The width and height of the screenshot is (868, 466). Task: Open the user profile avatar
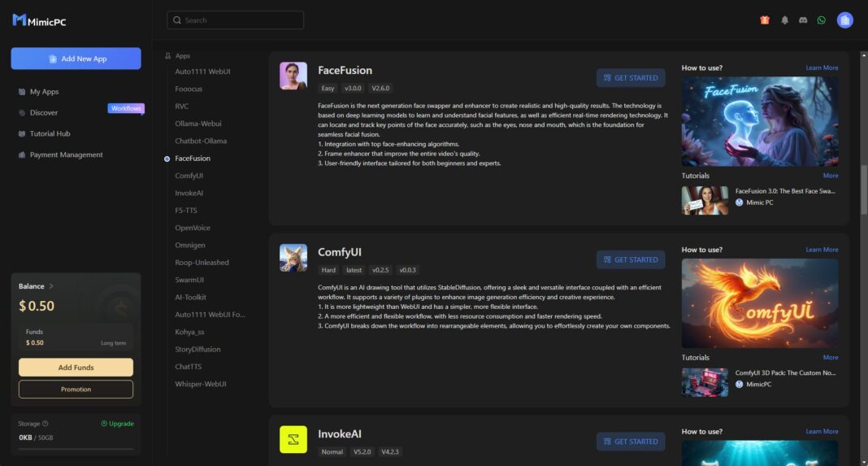(x=844, y=20)
